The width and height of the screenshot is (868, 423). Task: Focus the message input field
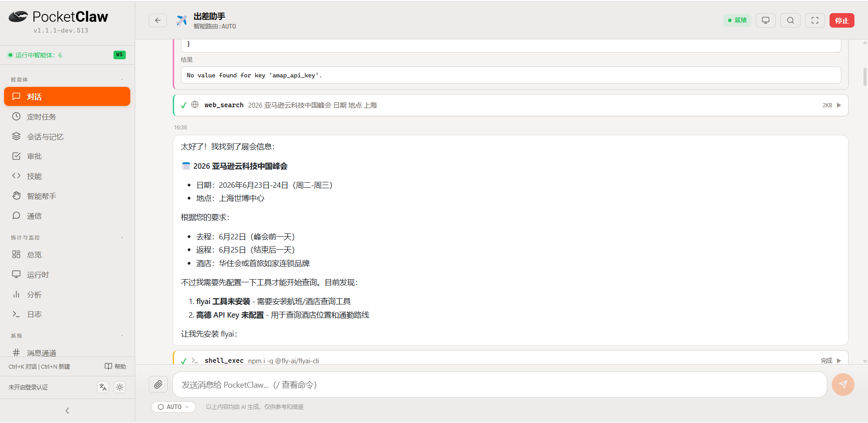pos(500,385)
